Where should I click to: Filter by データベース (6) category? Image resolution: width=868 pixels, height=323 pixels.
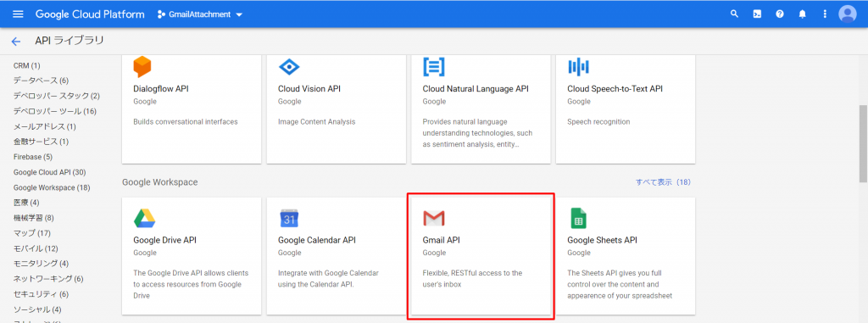[41, 81]
